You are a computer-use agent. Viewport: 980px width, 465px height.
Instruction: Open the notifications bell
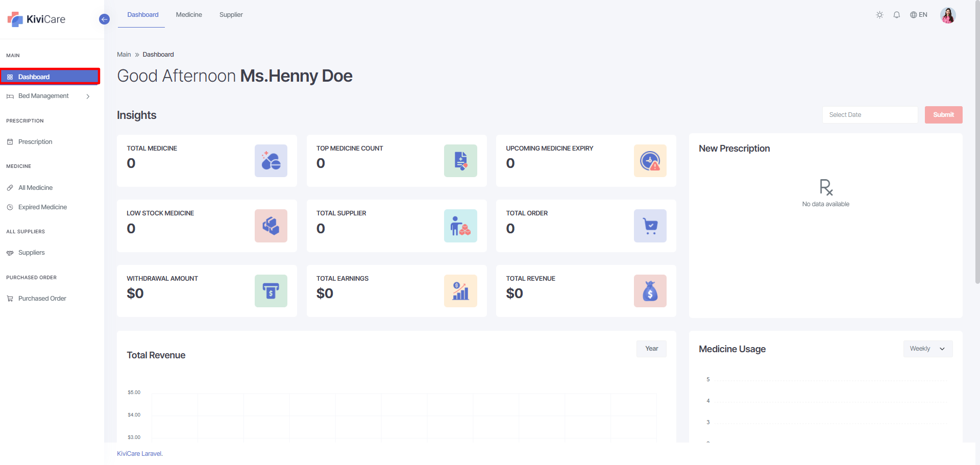click(896, 15)
